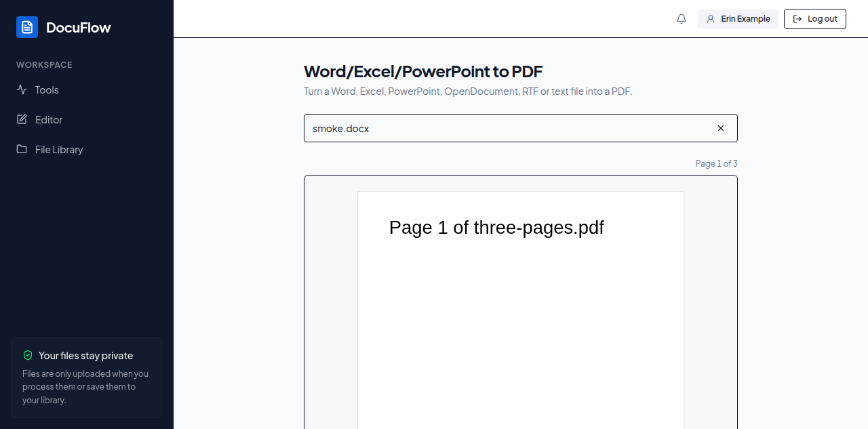Click the Editor pencil icon in sidebar

point(22,119)
